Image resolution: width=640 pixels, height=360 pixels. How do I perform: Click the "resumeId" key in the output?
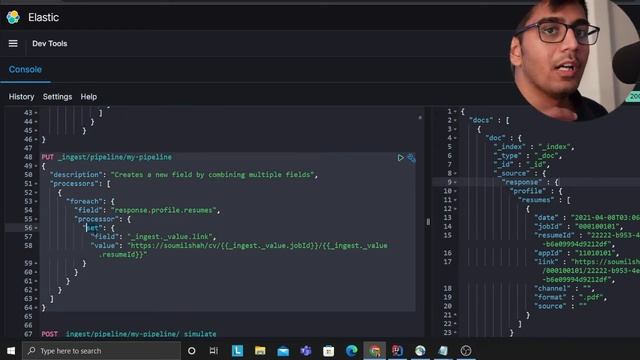pyautogui.click(x=554, y=236)
